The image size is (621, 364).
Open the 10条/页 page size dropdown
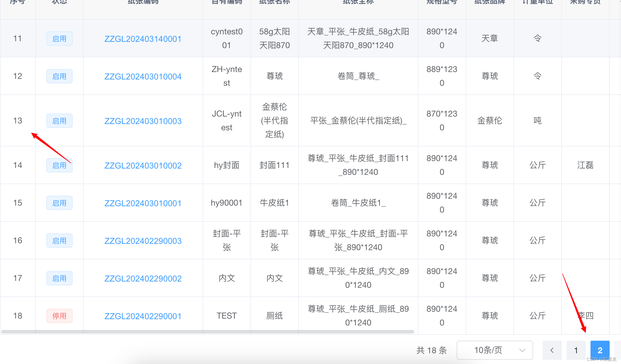(495, 350)
